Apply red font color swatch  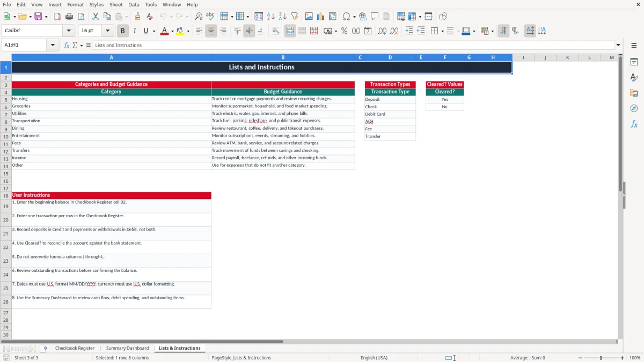164,31
